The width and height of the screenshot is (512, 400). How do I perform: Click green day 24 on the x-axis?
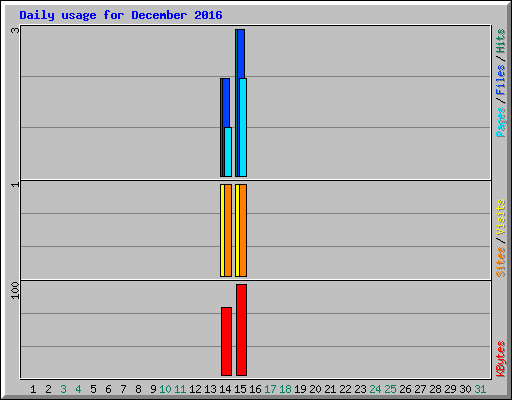click(x=375, y=389)
